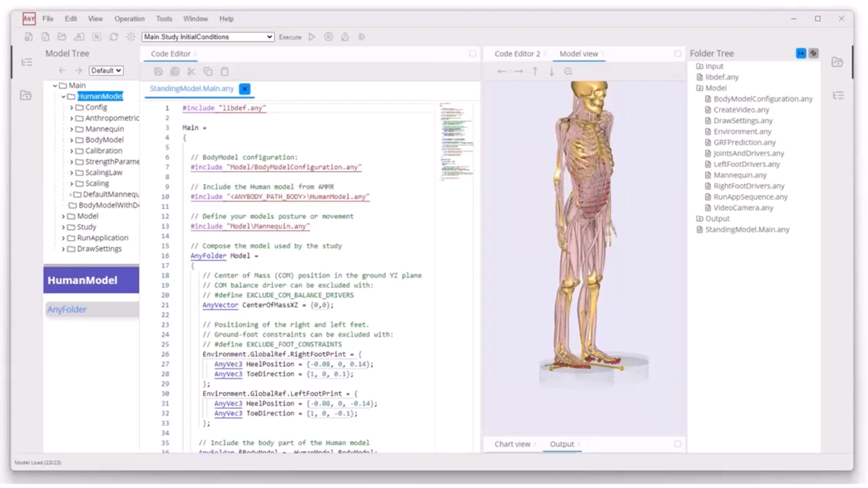
Task: Open the Help menu
Action: [x=227, y=19]
